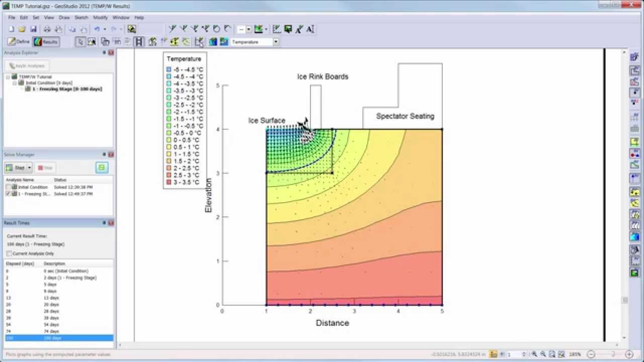Click the red-blue points icon in right sidebar

coord(634,153)
